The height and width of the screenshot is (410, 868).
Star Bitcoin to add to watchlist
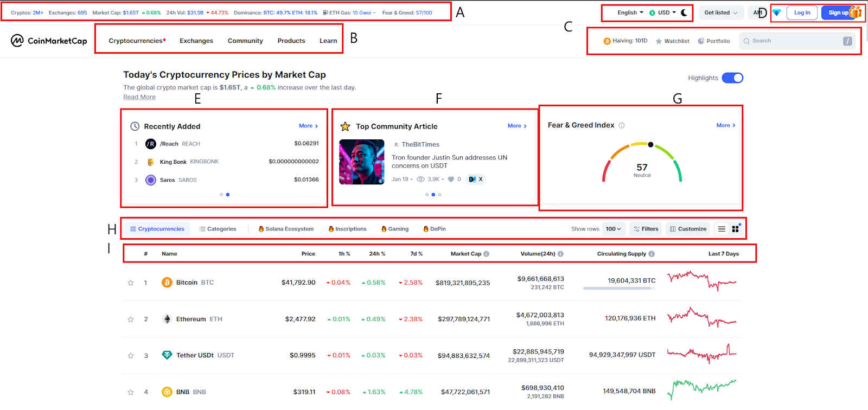[x=131, y=283]
